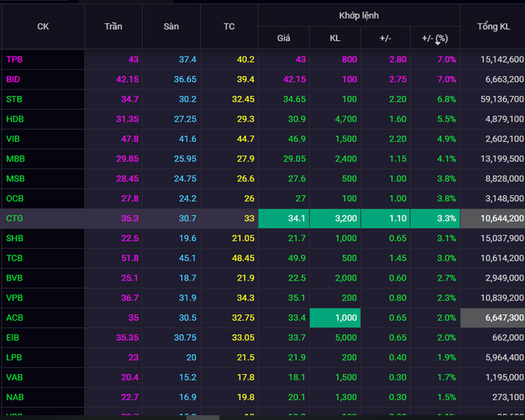Click the green 34.1 price cell for CTG
This screenshot has width=525, height=420.
(x=284, y=218)
